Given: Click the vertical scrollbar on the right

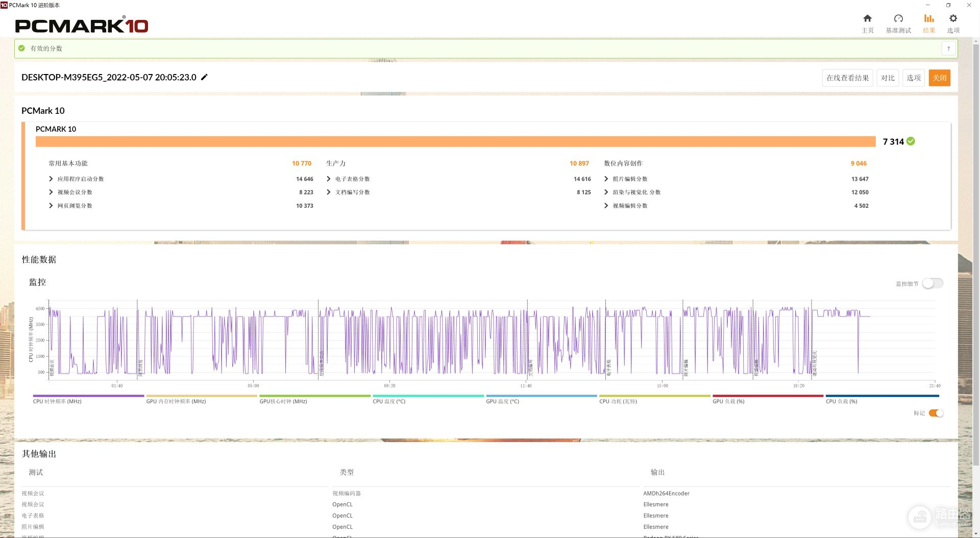Looking at the screenshot, I should [976, 255].
